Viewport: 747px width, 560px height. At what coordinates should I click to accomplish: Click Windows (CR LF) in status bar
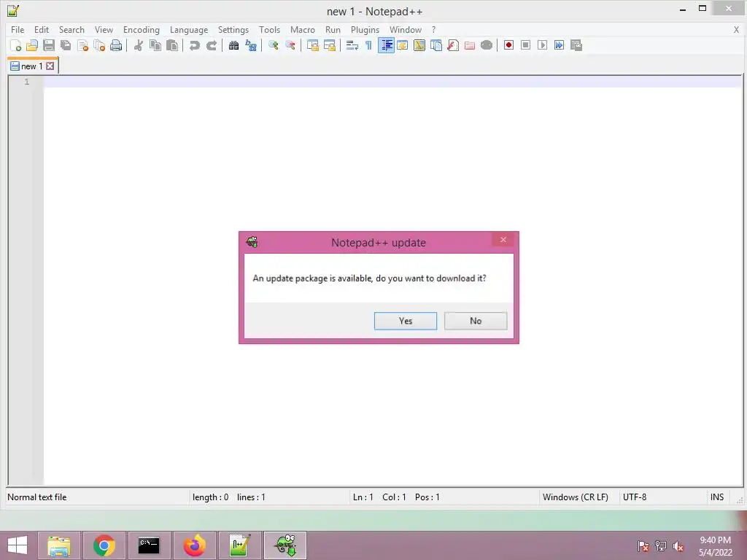(x=575, y=497)
